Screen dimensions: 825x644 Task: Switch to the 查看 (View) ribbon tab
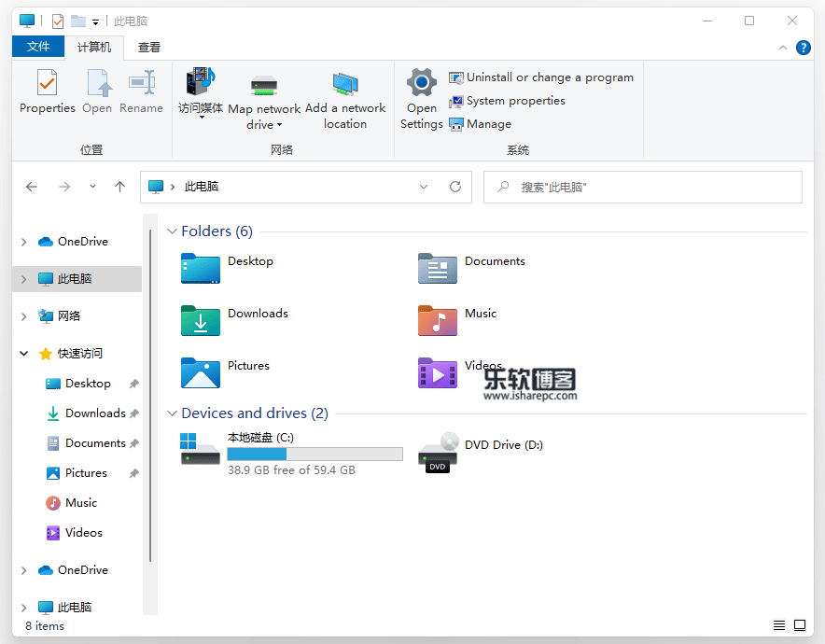[x=149, y=48]
